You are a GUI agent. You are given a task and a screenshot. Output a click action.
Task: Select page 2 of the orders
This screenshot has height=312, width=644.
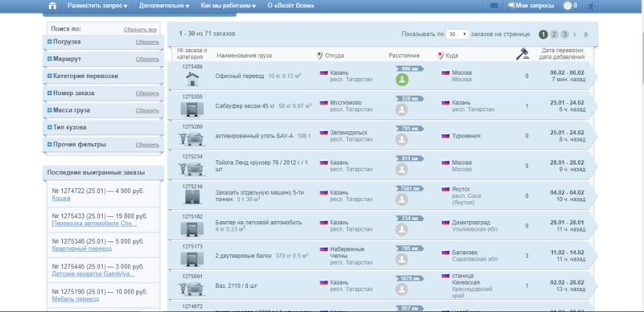[x=554, y=35]
